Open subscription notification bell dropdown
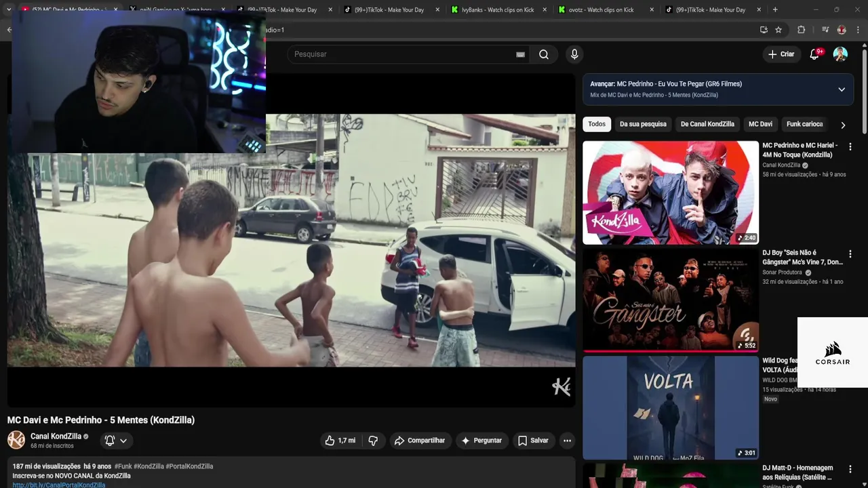The image size is (868, 488). pyautogui.click(x=116, y=441)
